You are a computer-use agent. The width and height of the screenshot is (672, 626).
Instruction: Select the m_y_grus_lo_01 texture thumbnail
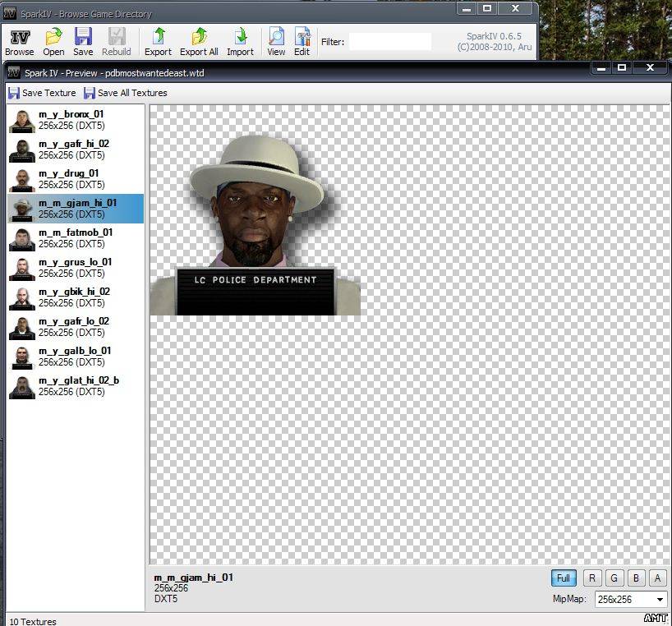(x=22, y=268)
